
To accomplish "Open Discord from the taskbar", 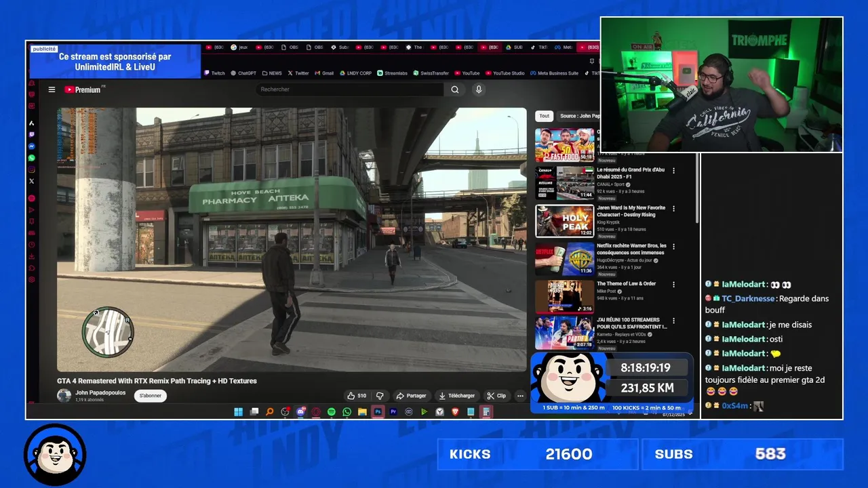I will 300,412.
